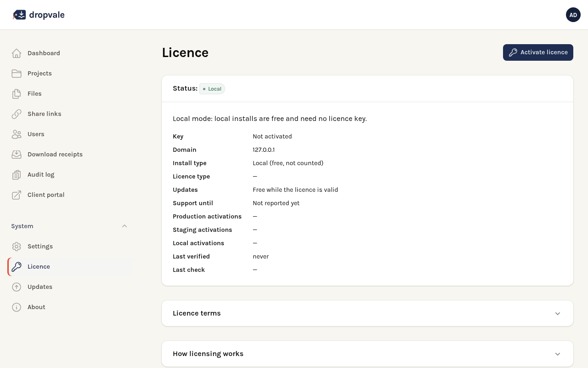Go to the Dashboard page
This screenshot has width=588, height=368.
point(70,53)
